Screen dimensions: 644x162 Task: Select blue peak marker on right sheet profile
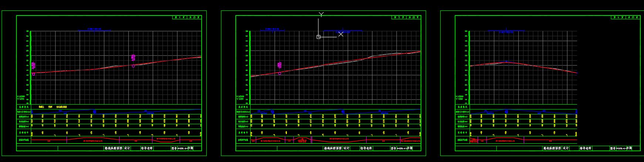[506, 62]
